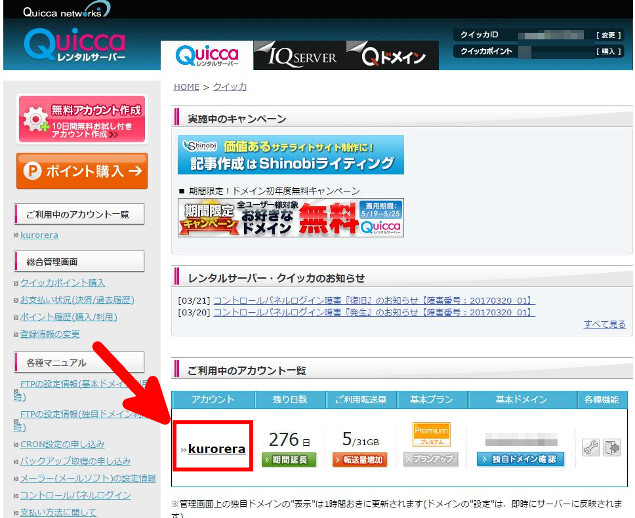Switch to the Quicca rental server tab
Viewport: 635px width, 518px height.
click(207, 55)
